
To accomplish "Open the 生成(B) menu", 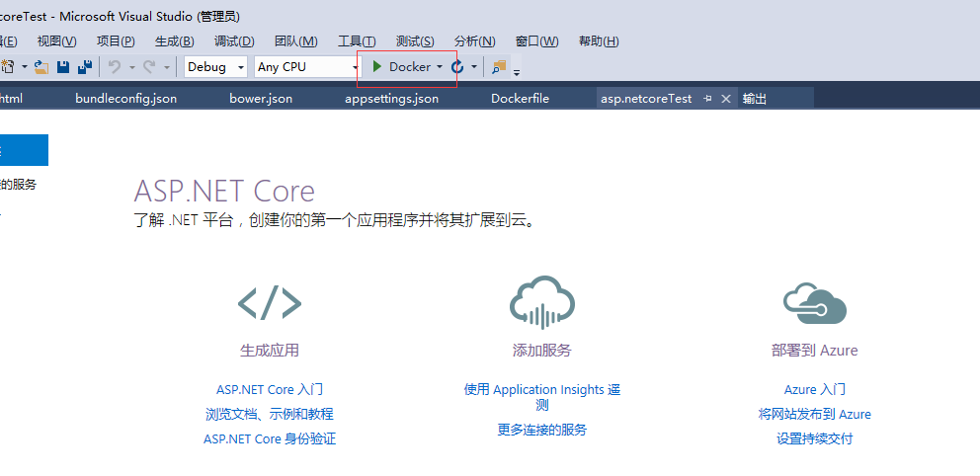I will pyautogui.click(x=175, y=41).
